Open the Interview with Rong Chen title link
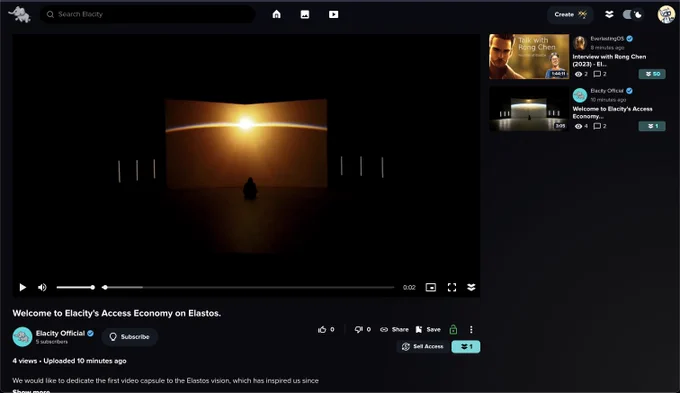Screen dimensions: 680x393 (x=609, y=60)
